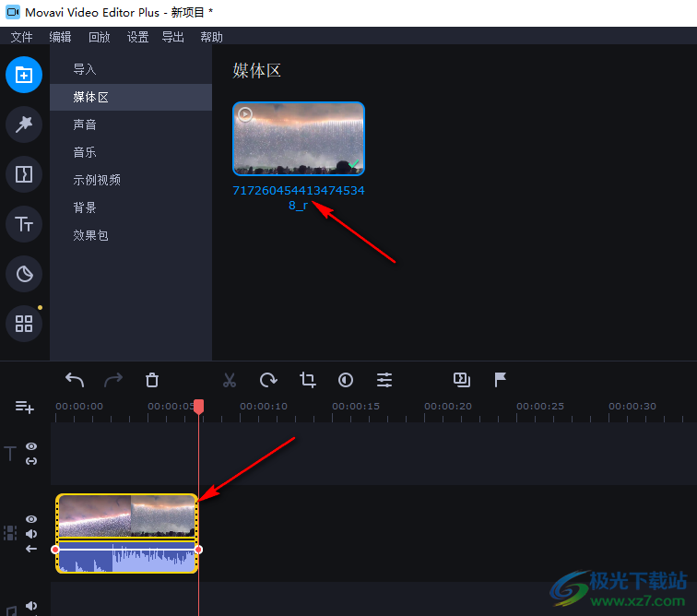Open the 文件 menu
This screenshot has width=697, height=616.
[21, 37]
